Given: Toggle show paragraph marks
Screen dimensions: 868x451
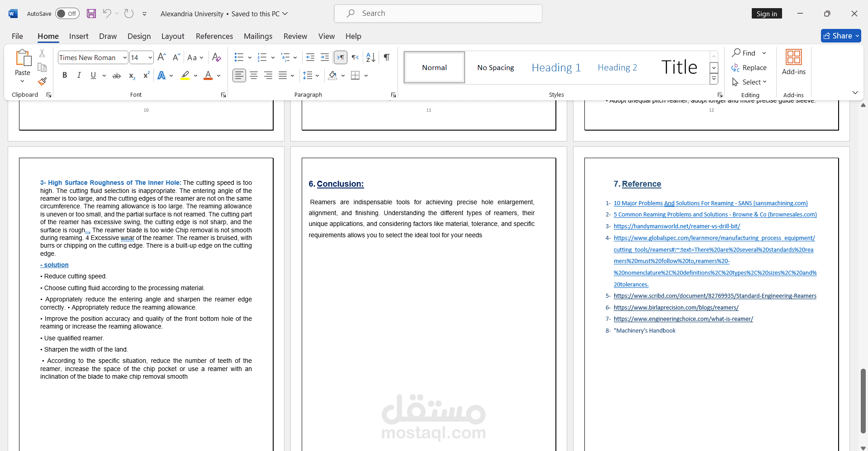Looking at the screenshot, I should [387, 57].
